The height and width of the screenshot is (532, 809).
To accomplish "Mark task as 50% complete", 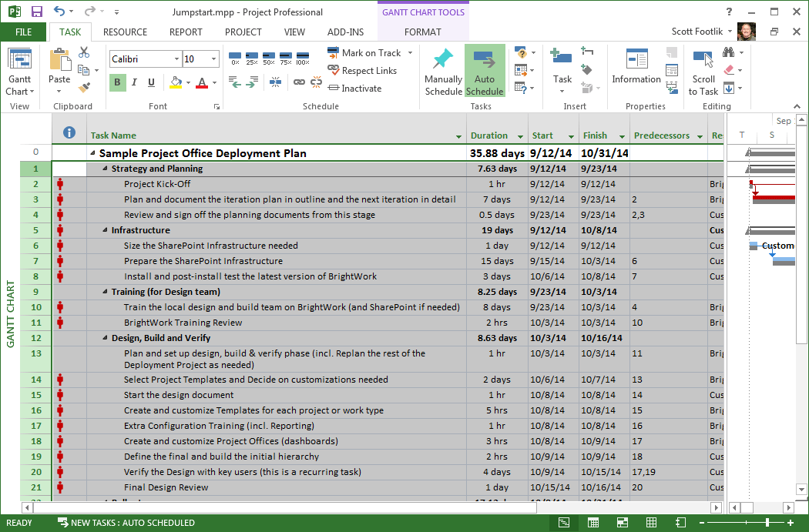I will 269,59.
